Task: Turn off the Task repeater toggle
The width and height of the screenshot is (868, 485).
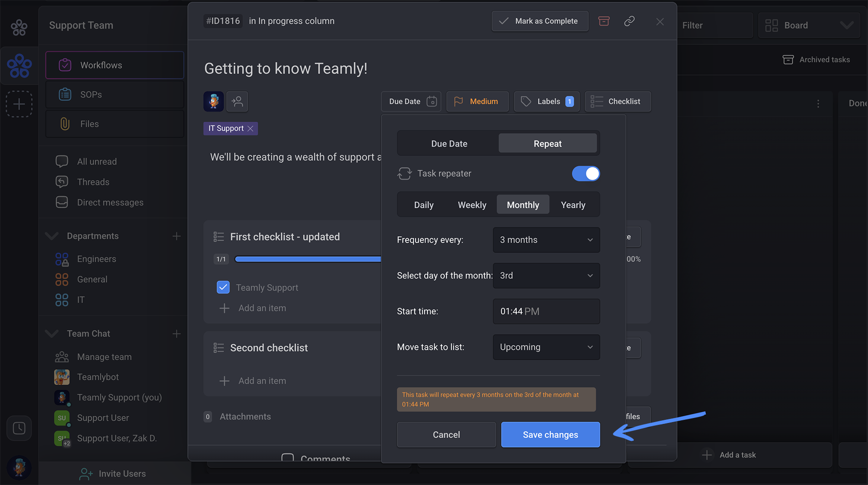Action: point(586,174)
